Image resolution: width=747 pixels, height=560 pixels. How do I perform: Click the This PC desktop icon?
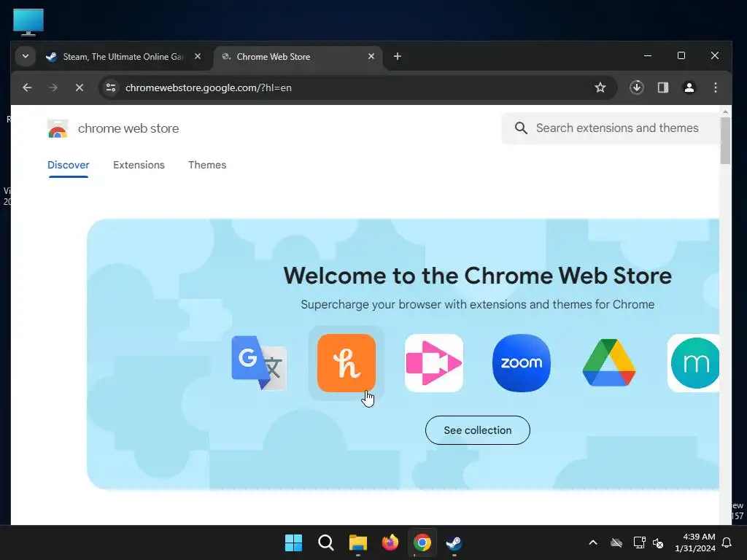pos(28,22)
